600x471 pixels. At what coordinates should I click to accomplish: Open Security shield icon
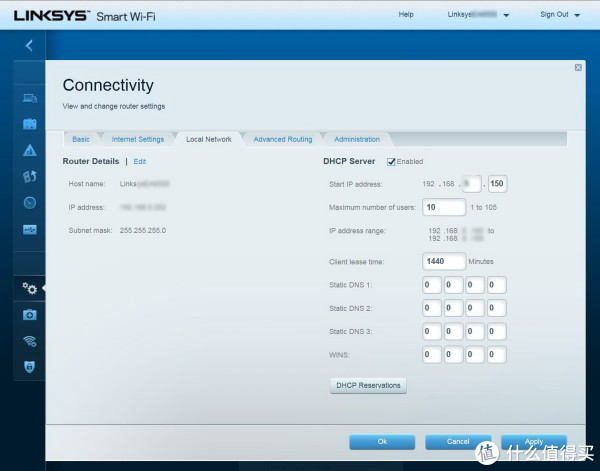pyautogui.click(x=29, y=367)
